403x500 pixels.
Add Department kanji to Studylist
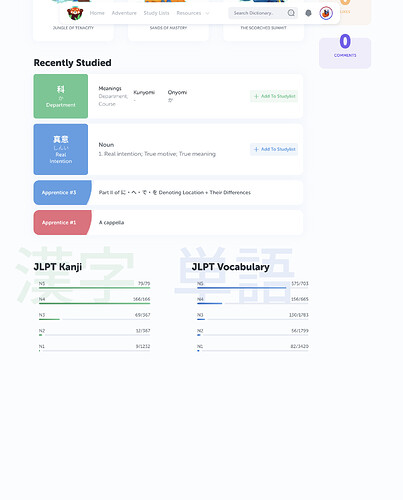coord(274,96)
